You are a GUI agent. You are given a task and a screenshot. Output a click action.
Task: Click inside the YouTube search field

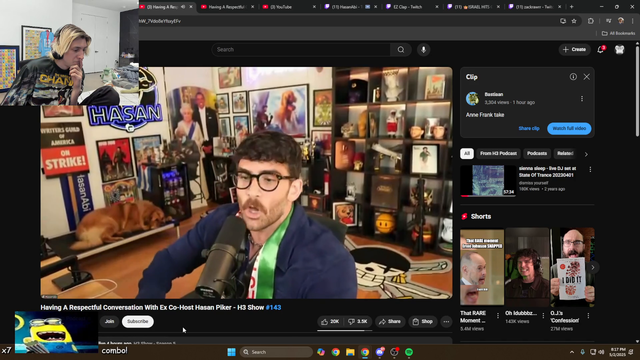tap(301, 49)
